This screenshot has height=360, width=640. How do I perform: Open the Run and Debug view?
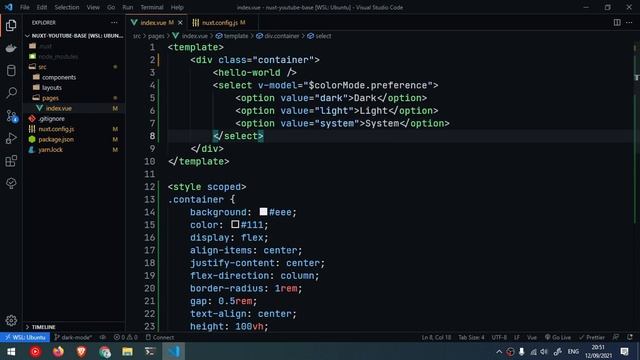(x=11, y=138)
